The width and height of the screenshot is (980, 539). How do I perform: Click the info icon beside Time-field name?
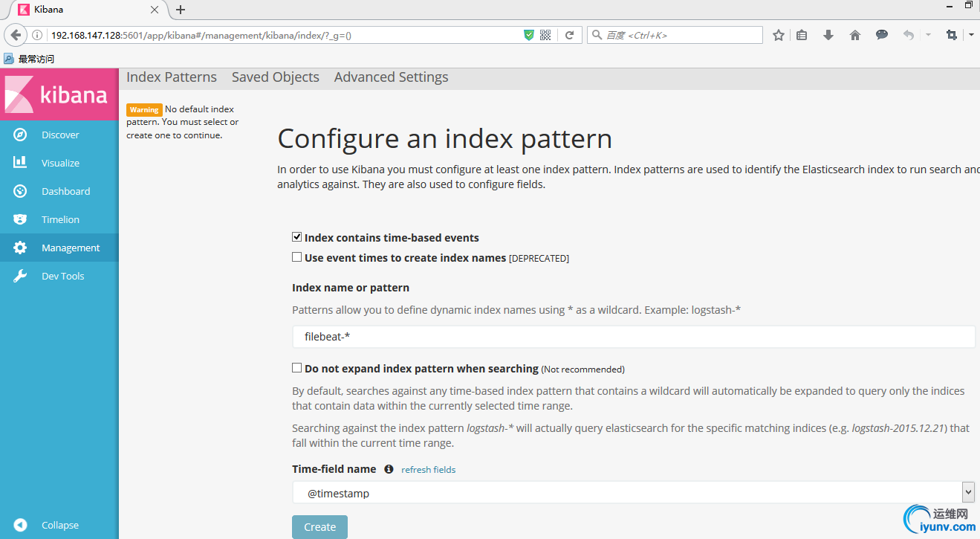[x=389, y=469]
